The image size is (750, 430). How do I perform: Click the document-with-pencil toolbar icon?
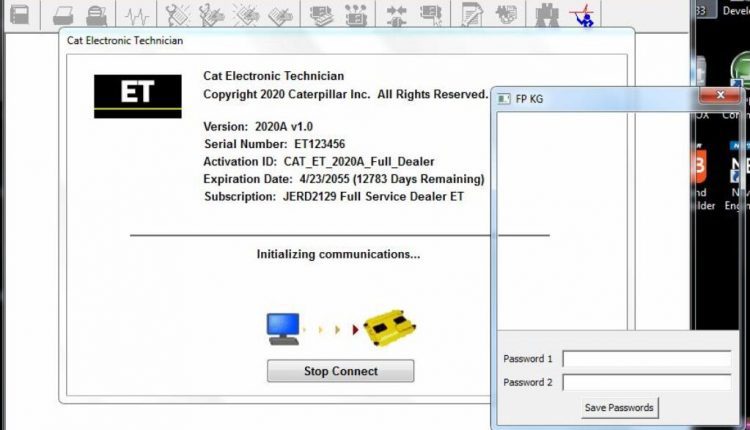click(471, 15)
